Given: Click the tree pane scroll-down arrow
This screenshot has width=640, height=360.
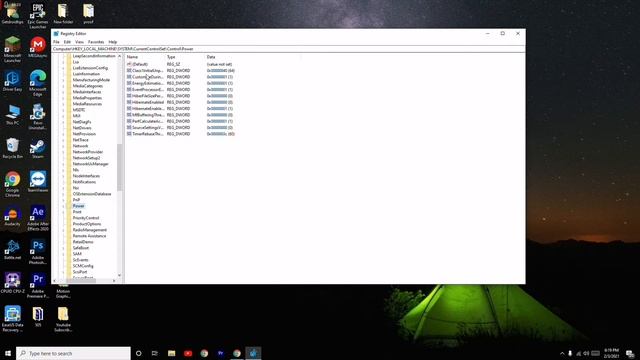Looking at the screenshot, I should 120,275.
